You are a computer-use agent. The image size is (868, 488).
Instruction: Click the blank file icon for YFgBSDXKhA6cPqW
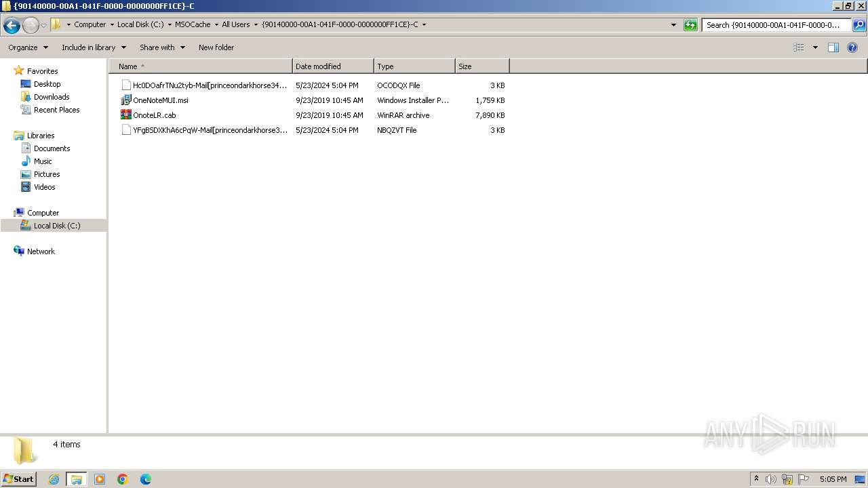coord(126,130)
